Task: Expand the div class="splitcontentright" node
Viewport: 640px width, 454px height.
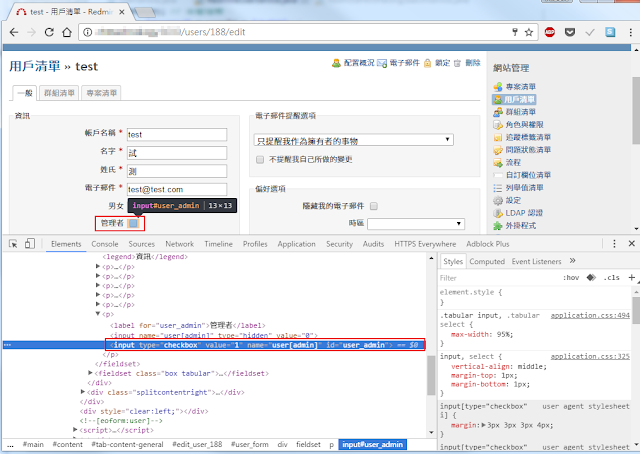Action: [x=82, y=392]
